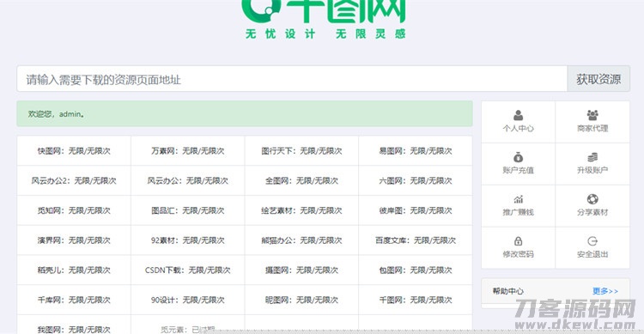Open 个人中心 personal center icon
The width and height of the screenshot is (644, 334).
[x=518, y=115]
